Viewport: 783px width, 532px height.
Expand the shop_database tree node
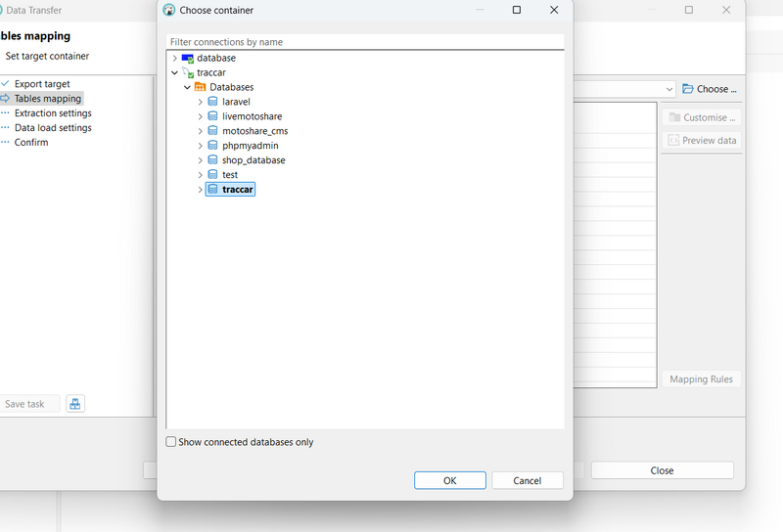[200, 160]
